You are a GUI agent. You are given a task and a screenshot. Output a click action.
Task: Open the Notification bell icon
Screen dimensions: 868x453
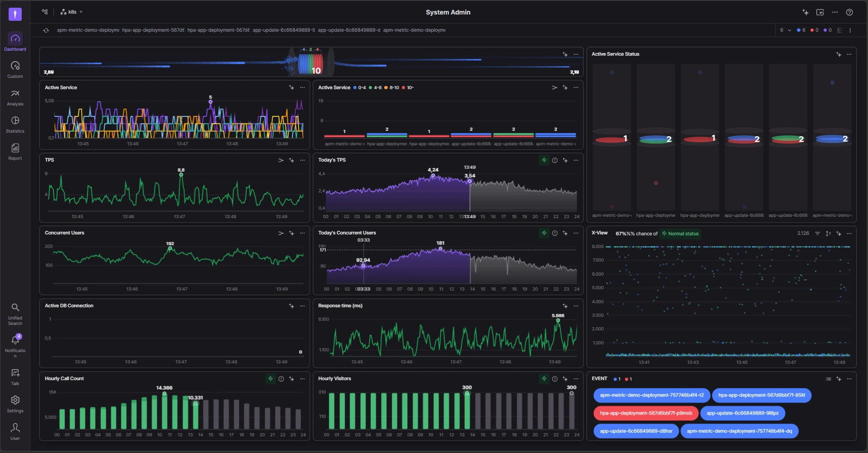pos(15,340)
